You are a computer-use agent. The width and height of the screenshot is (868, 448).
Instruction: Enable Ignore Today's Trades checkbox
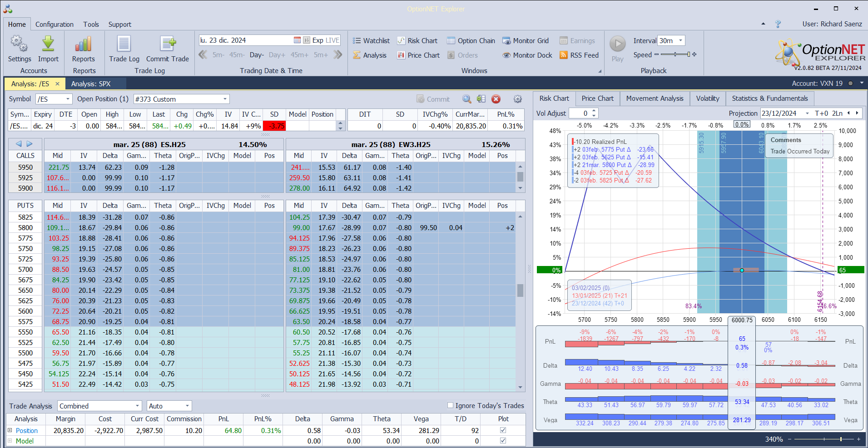point(451,405)
